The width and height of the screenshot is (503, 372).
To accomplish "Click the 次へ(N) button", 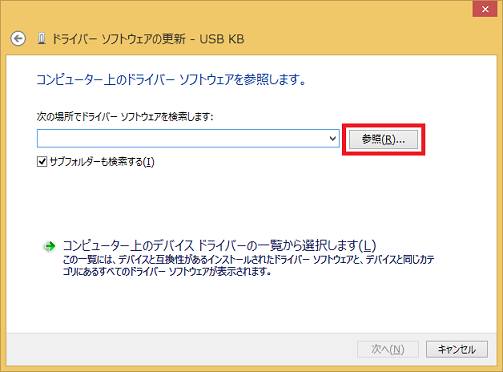I will [x=388, y=349].
